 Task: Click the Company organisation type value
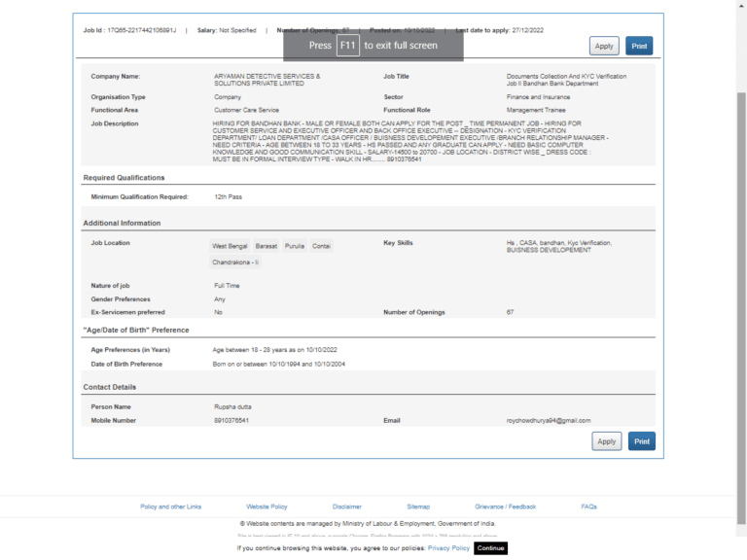point(228,97)
